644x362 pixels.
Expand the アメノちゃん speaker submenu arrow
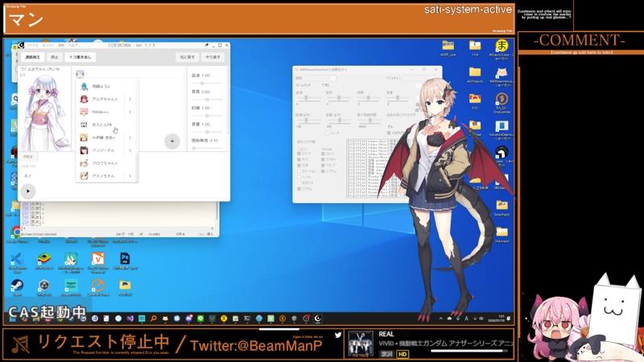click(130, 175)
